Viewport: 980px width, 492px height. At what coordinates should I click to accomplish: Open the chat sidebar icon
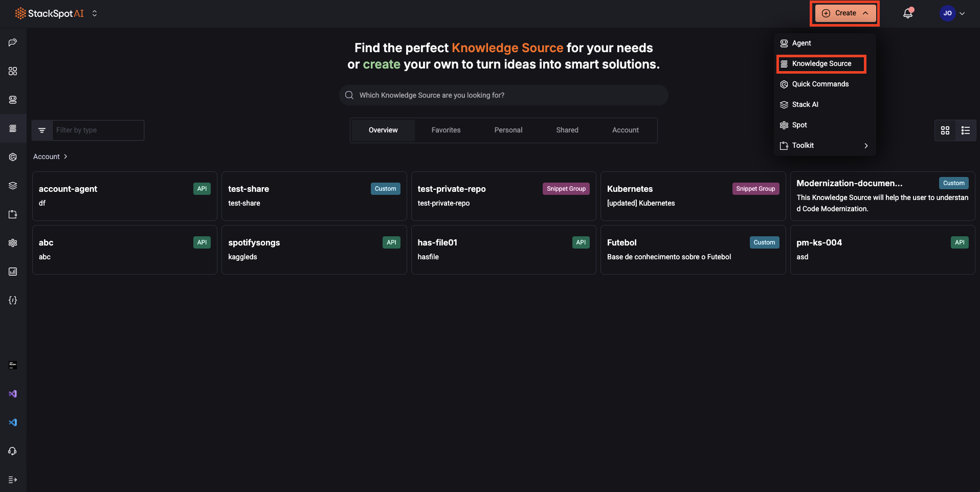pyautogui.click(x=13, y=42)
